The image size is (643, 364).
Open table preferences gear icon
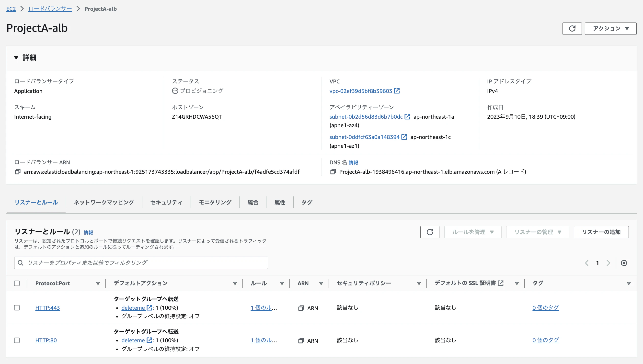click(x=624, y=263)
